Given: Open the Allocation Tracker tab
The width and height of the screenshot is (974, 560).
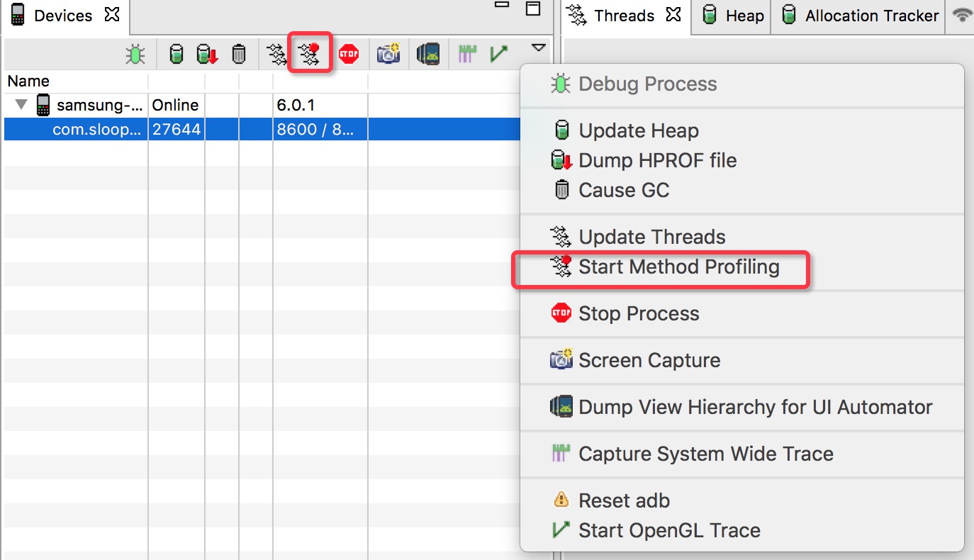Looking at the screenshot, I should 861,16.
